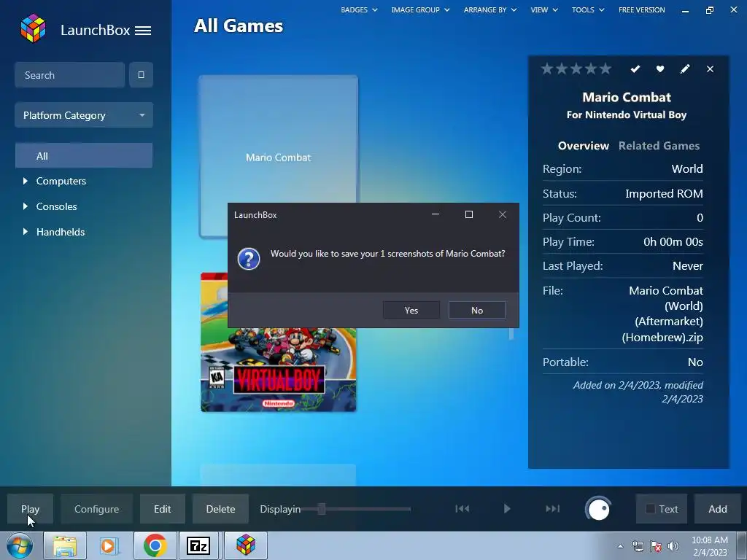Click the Mario Combat title in details panel

pos(627,97)
